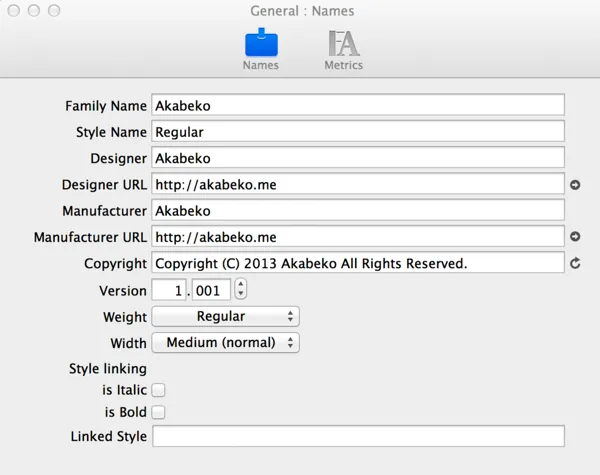Image resolution: width=600 pixels, height=475 pixels.
Task: Click the Style Name field
Action: click(x=357, y=131)
